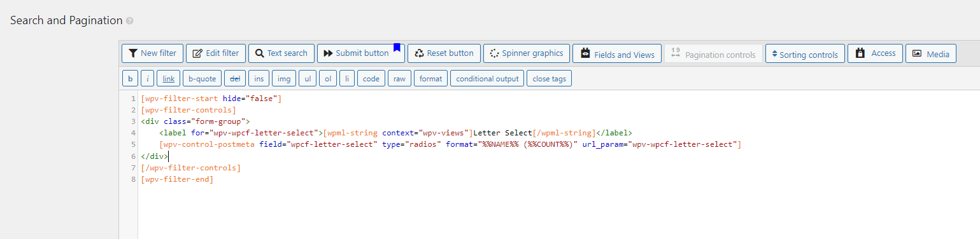Click the format quicktag button
Screen dimensions: 980x239
tap(430, 78)
